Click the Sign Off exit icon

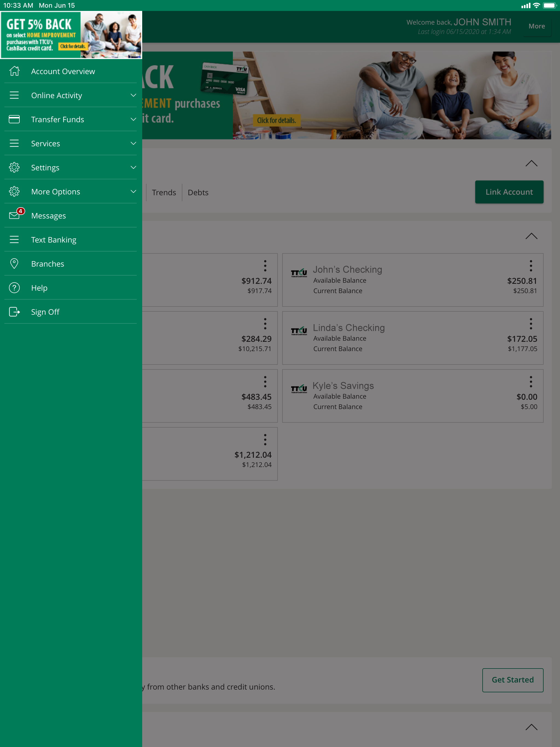point(14,312)
